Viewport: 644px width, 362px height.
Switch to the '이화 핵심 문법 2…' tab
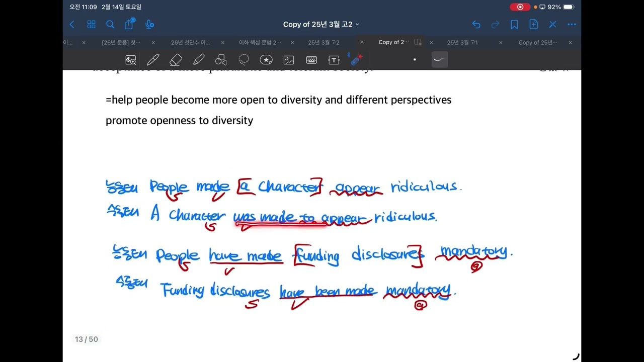pos(260,43)
